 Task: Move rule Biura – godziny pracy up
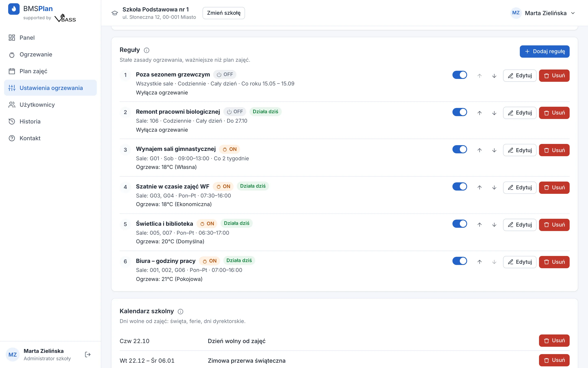point(479,262)
